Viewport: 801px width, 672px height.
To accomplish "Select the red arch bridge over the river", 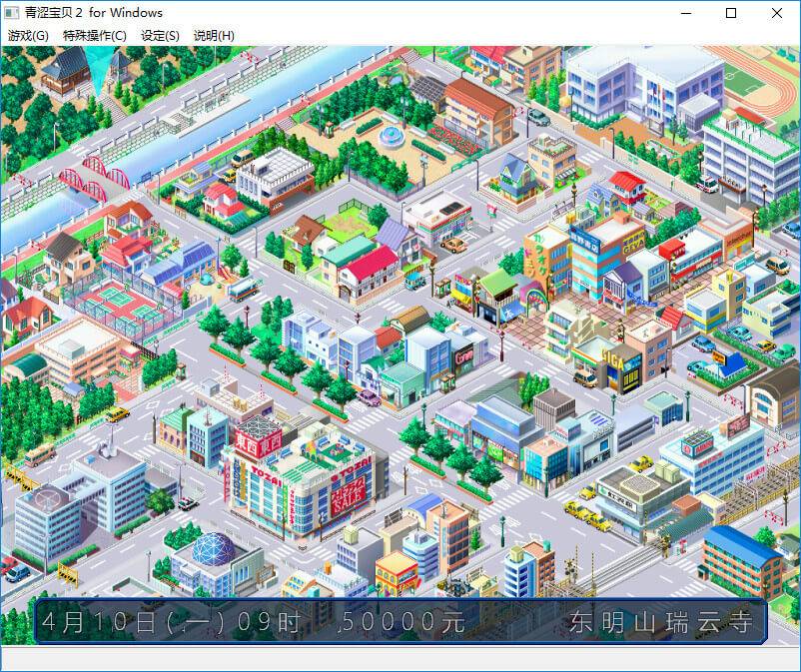I will 95,177.
